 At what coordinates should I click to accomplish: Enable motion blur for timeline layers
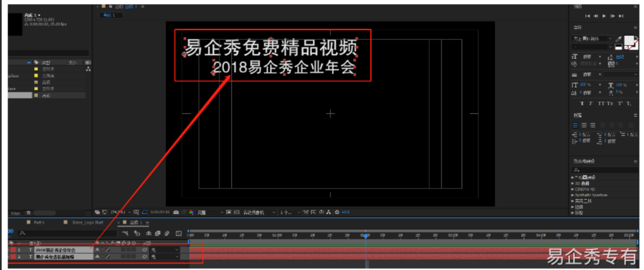167,233
